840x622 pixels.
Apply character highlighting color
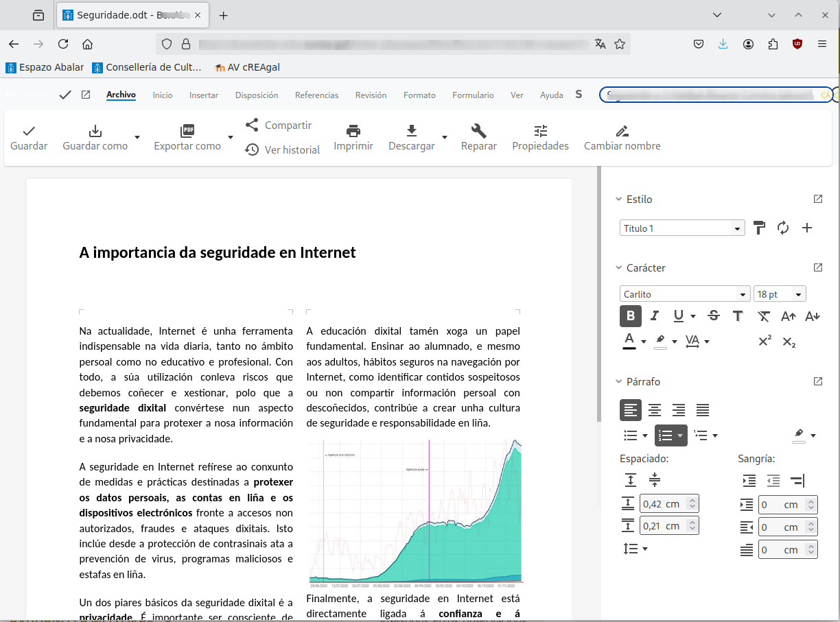click(660, 341)
